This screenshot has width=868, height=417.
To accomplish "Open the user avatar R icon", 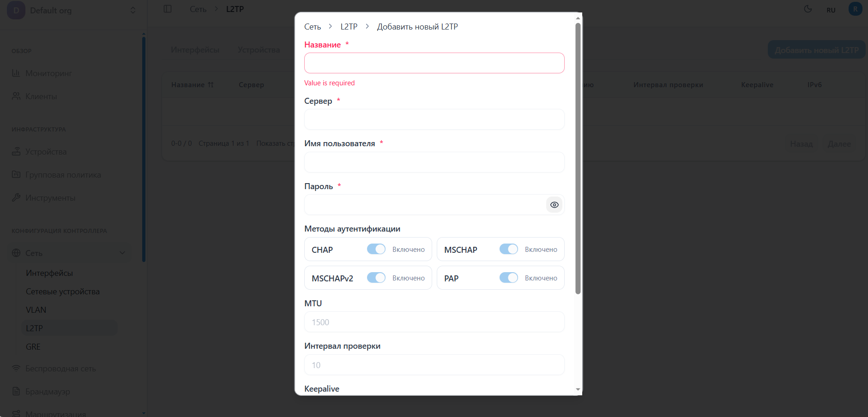I will [x=855, y=9].
